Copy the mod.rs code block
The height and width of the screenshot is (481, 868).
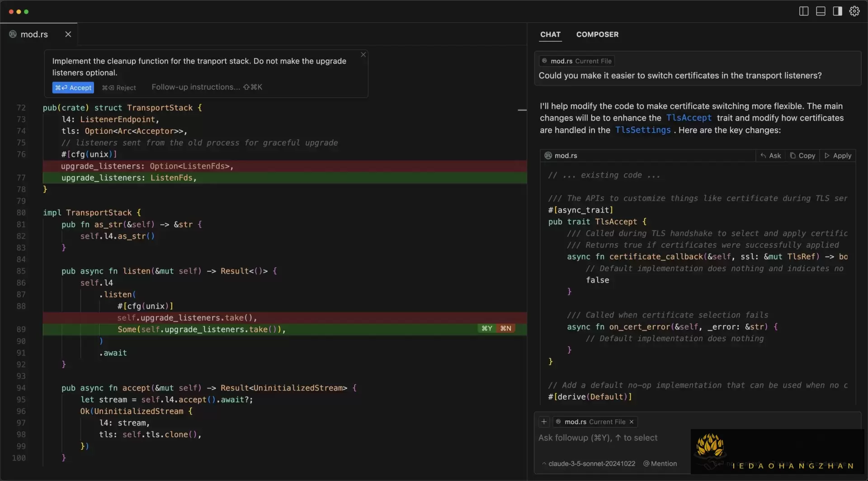pyautogui.click(x=802, y=156)
